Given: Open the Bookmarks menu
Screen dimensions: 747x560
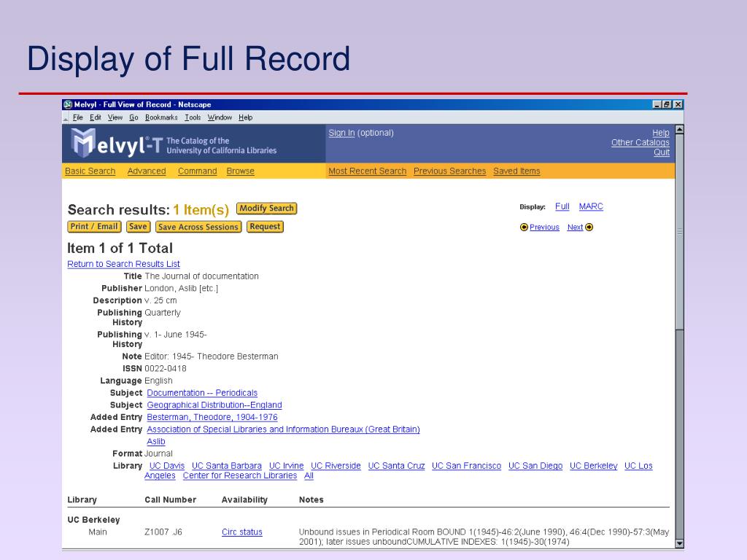Looking at the screenshot, I should (161, 117).
